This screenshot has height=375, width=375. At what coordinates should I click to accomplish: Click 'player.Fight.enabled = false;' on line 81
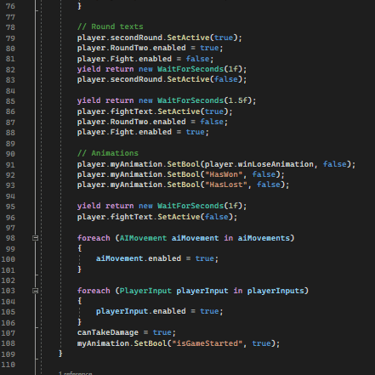point(145,59)
